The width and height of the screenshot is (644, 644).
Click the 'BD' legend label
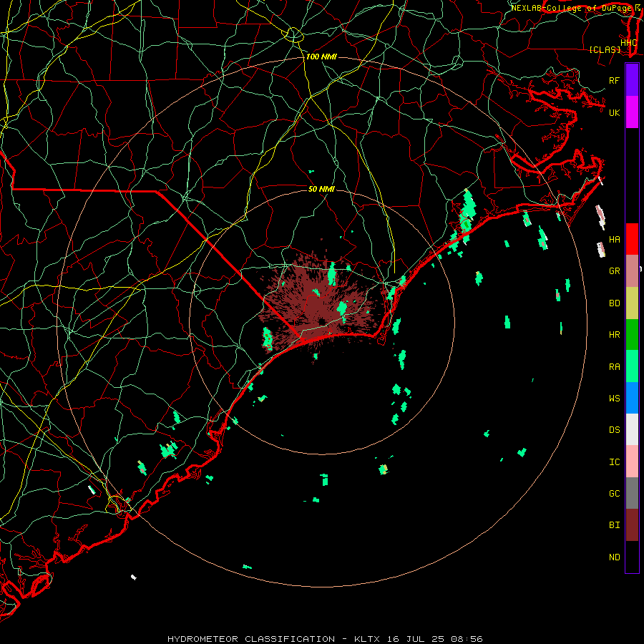click(614, 303)
